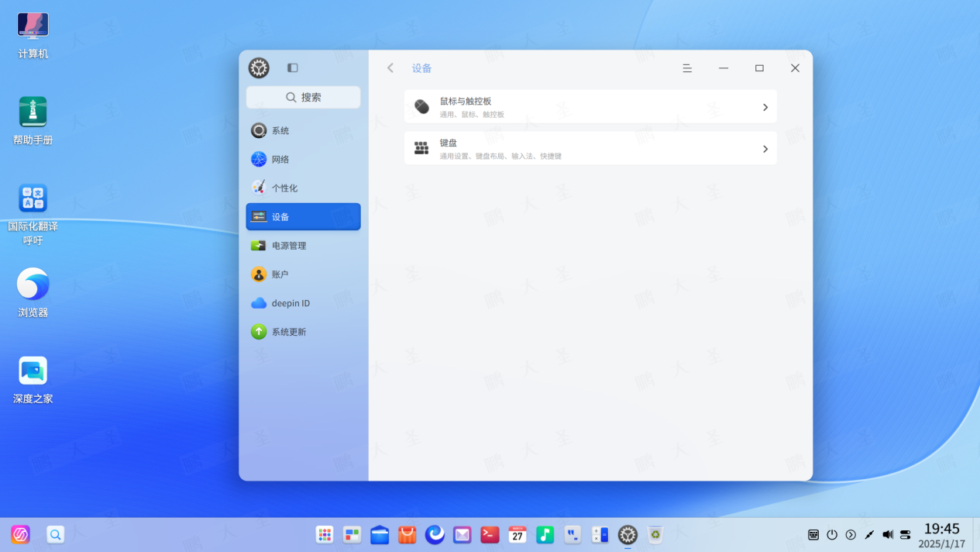Open the 键盘 settings row

(590, 148)
